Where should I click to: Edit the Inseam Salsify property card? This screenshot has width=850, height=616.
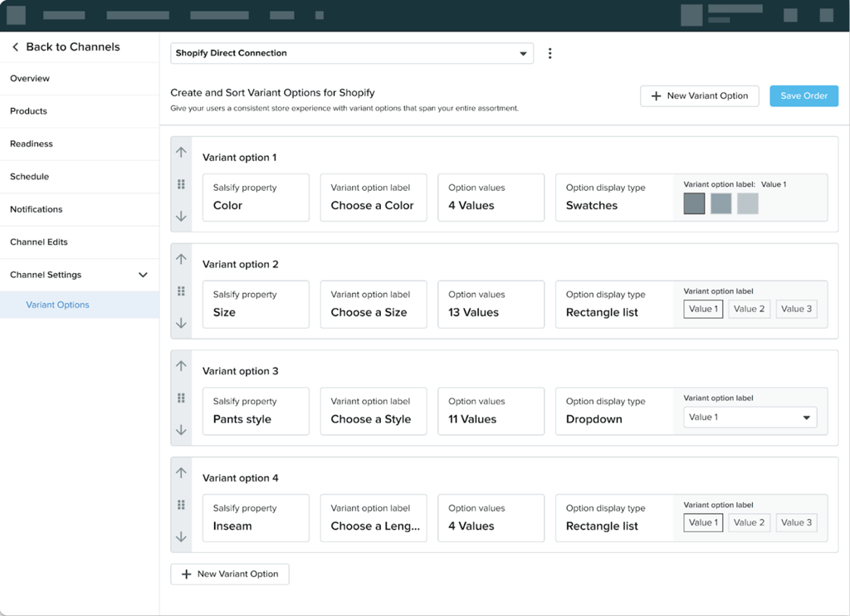[x=256, y=518]
